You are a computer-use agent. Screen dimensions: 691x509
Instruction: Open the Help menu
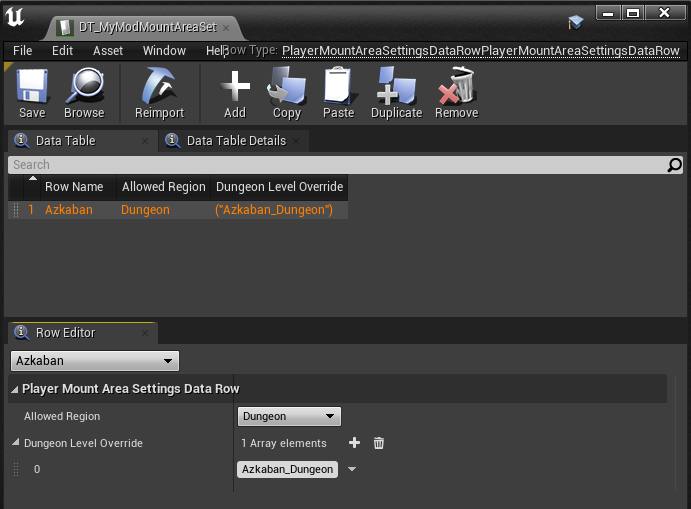(x=215, y=51)
